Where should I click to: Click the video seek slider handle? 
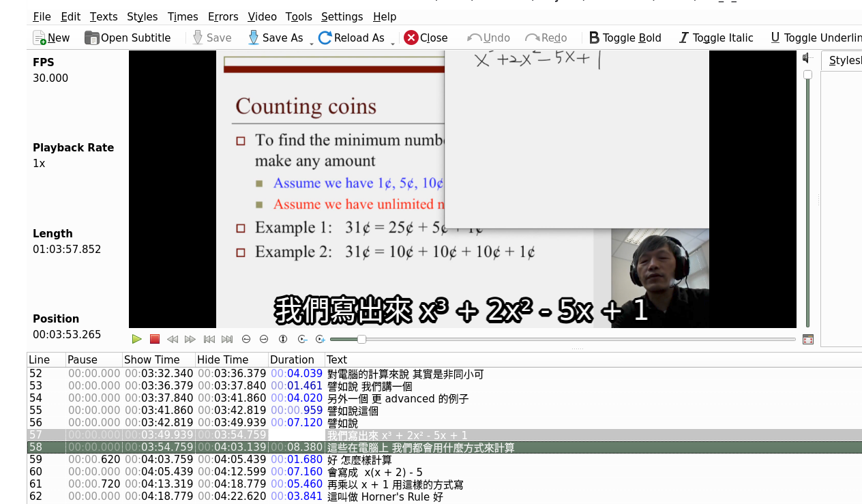[x=361, y=339]
